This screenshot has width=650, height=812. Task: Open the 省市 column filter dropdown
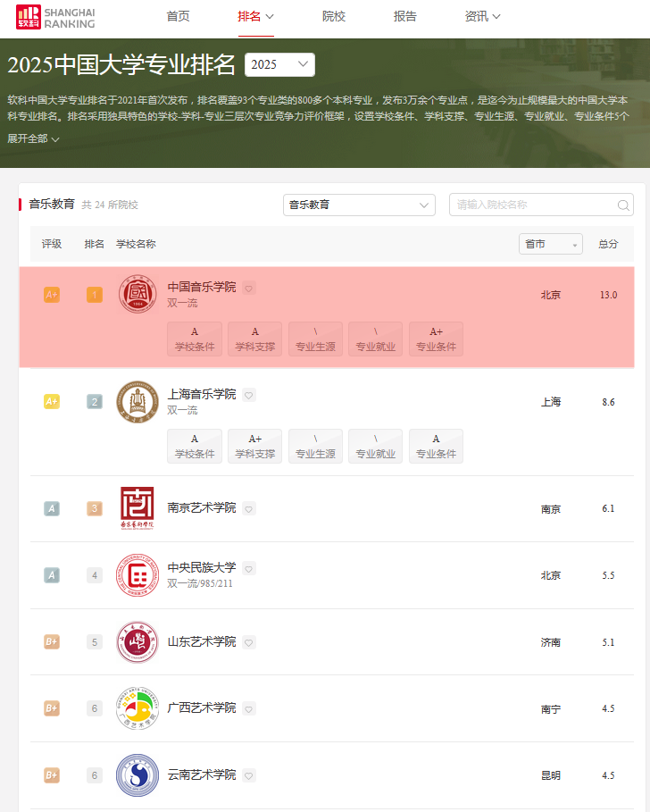click(x=550, y=244)
